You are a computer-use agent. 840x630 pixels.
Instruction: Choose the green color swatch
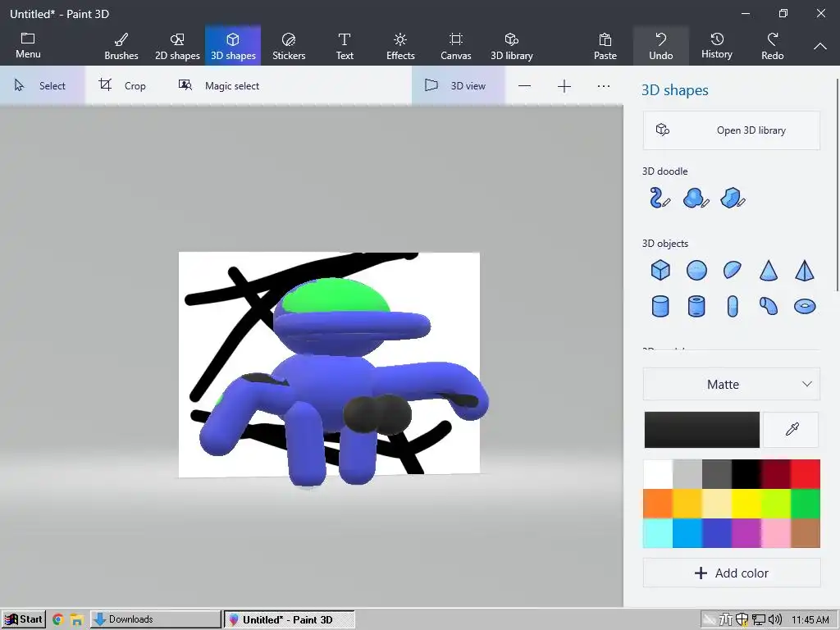coord(806,504)
